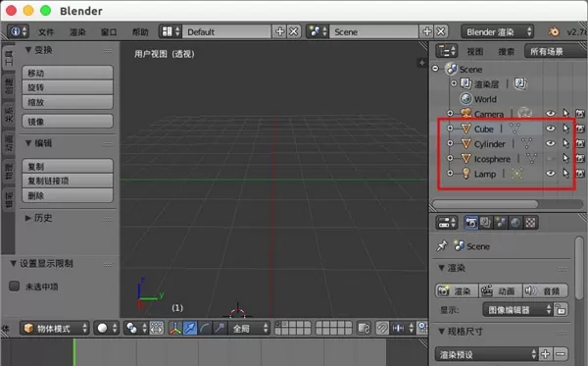This screenshot has height=366, width=588.
Task: Delete the current scene with X icon
Action: point(441,31)
